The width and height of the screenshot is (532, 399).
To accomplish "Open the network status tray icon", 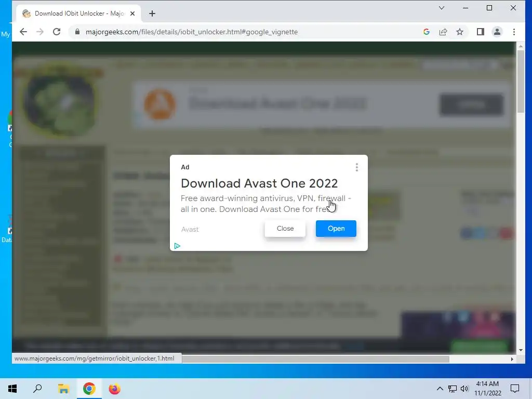I will pyautogui.click(x=453, y=389).
